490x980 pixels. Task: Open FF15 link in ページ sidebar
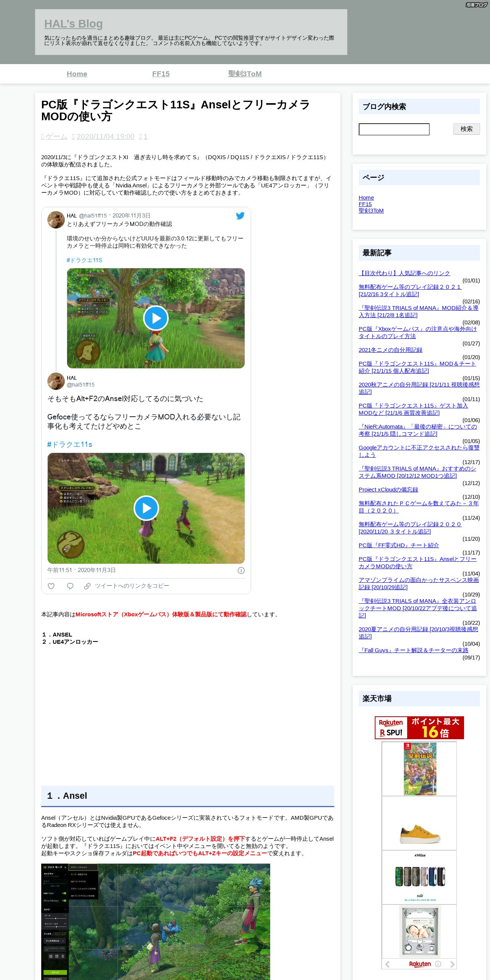365,204
